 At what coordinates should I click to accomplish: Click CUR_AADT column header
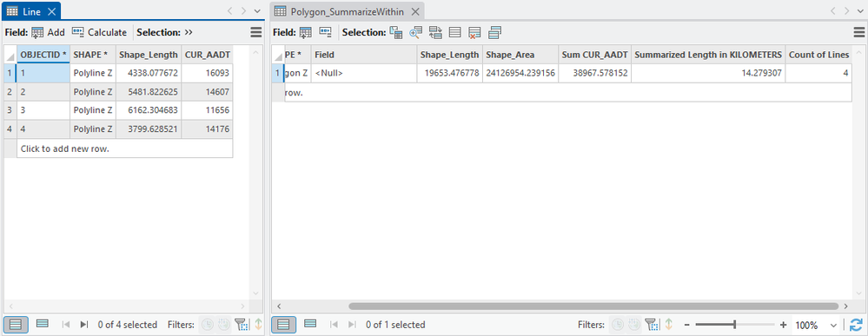coord(207,55)
